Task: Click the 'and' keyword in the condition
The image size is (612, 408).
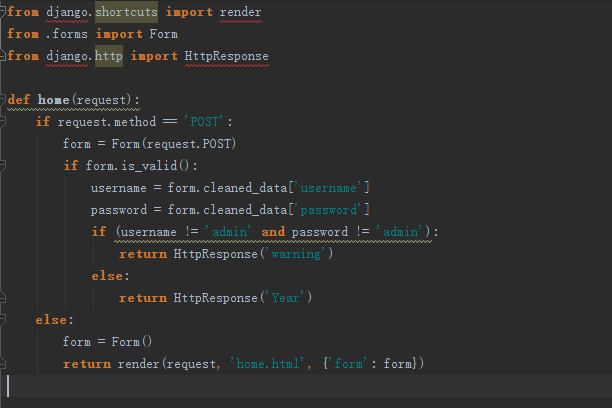Action: tap(273, 231)
